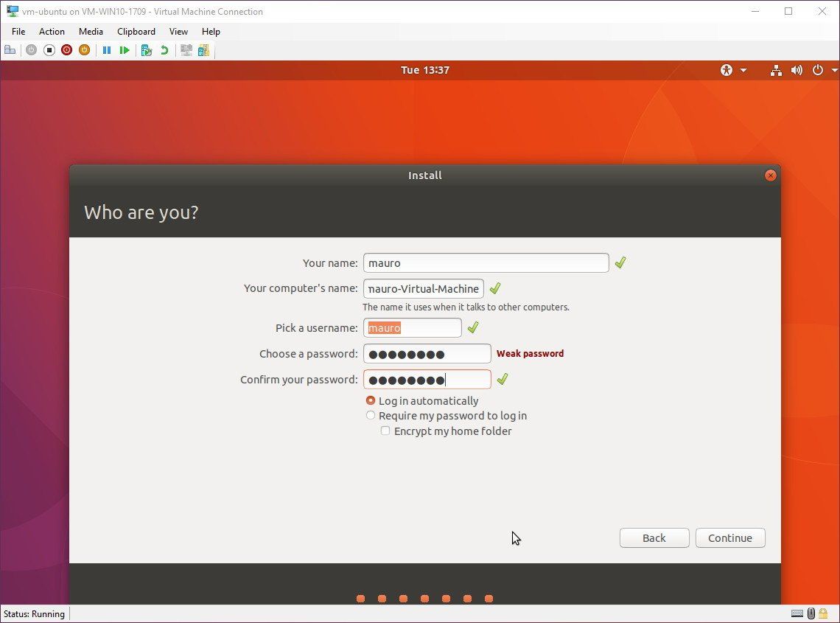
Task: Click the hint about talking to other computers
Action: coord(466,307)
